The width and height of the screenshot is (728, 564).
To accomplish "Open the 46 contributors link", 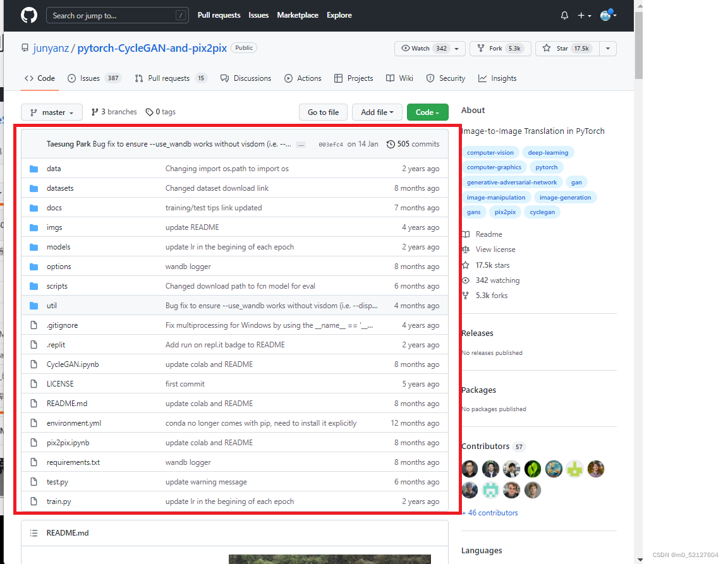I will click(490, 512).
